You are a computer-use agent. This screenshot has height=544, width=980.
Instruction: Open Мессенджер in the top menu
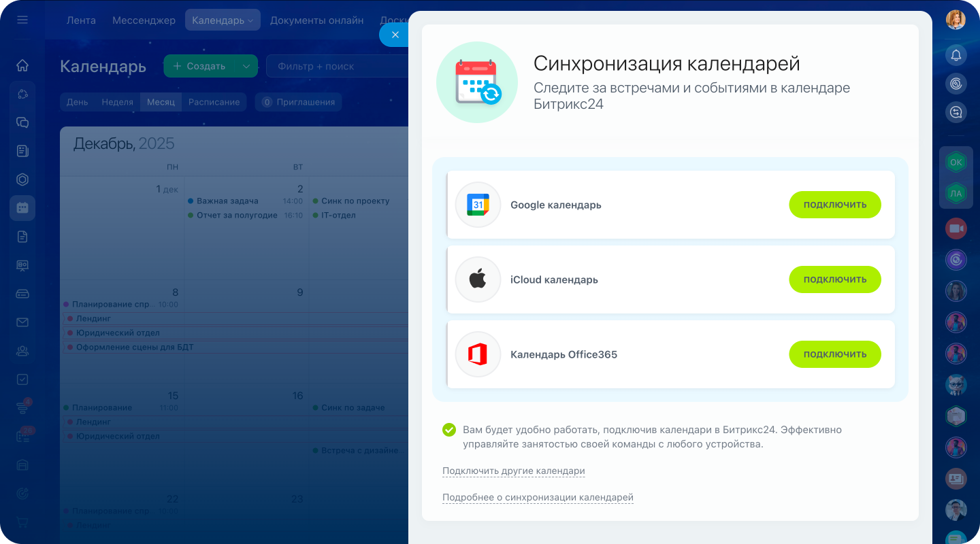pyautogui.click(x=144, y=20)
